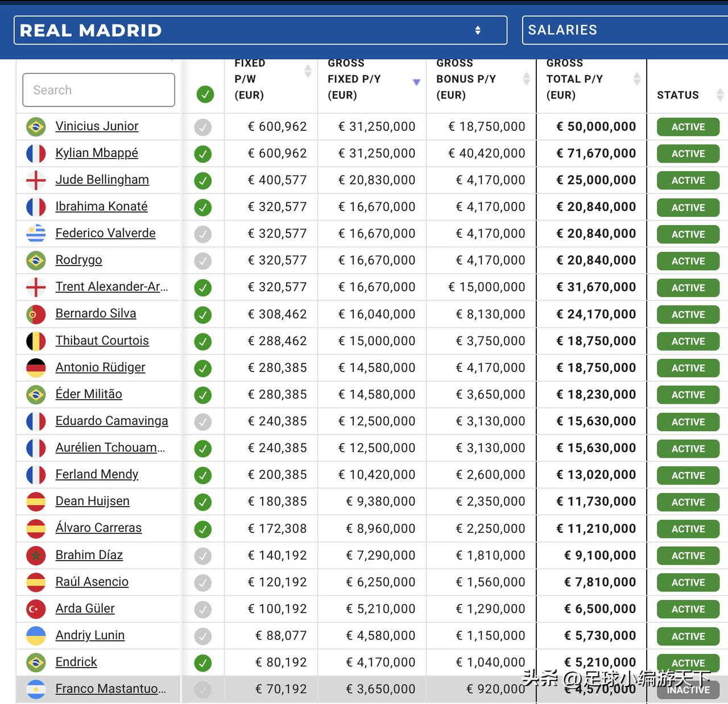Click Jude Bellingham's € 400,577 weekly wage
728x704 pixels.
pyautogui.click(x=278, y=180)
